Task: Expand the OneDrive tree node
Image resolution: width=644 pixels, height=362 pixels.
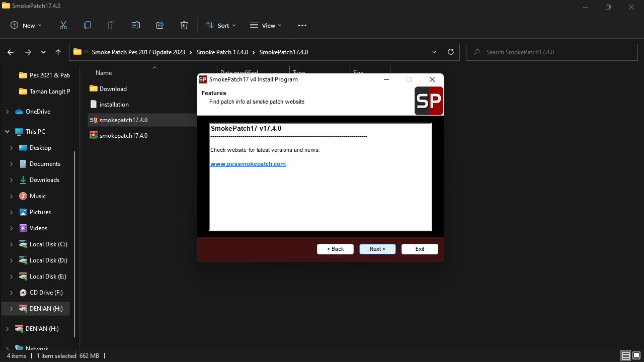Action: (7, 112)
